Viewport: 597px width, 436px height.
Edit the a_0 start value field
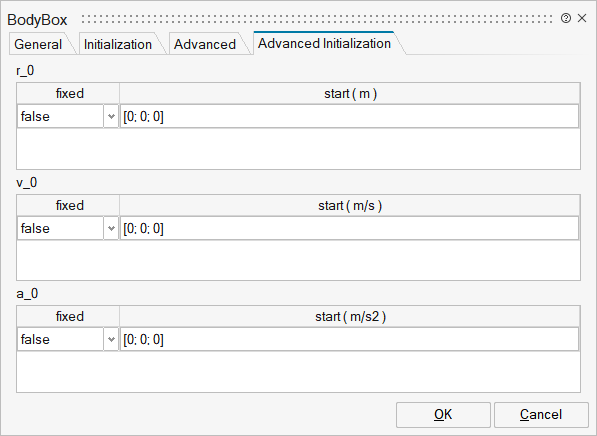click(350, 339)
